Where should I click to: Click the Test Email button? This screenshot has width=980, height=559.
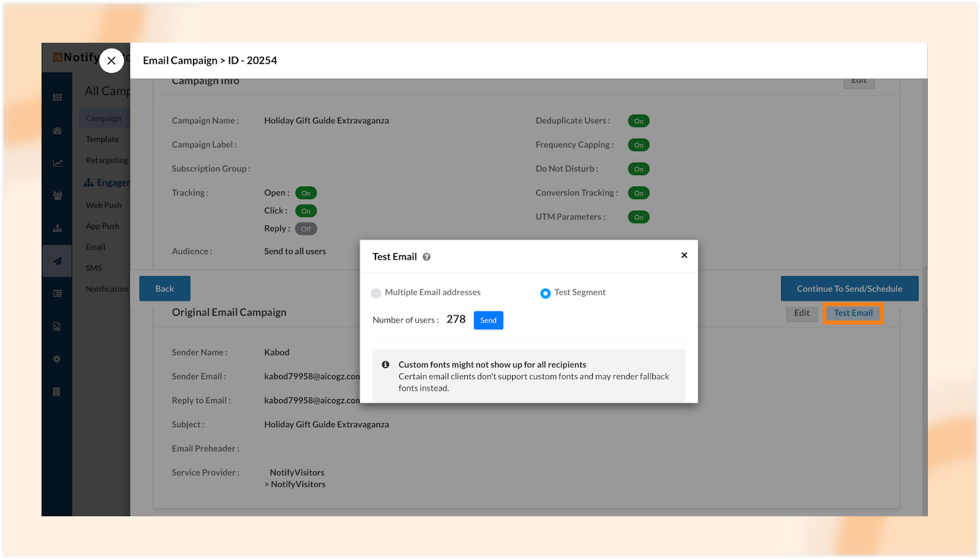(853, 313)
